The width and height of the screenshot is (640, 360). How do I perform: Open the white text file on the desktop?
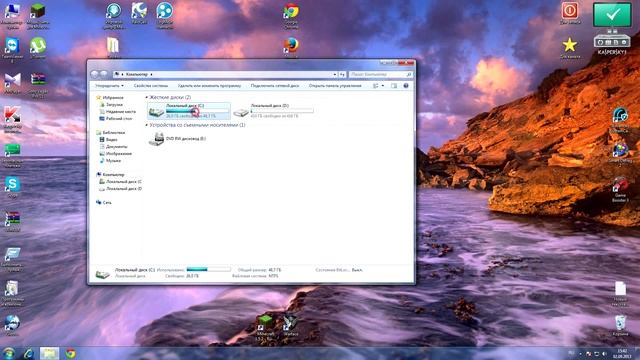620,289
